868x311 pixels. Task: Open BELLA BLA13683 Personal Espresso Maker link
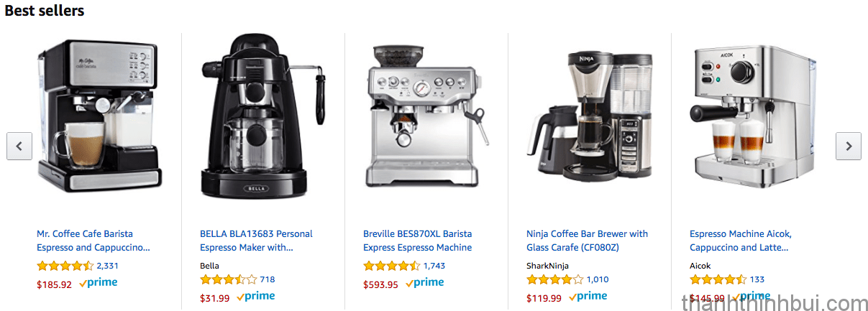(x=256, y=241)
